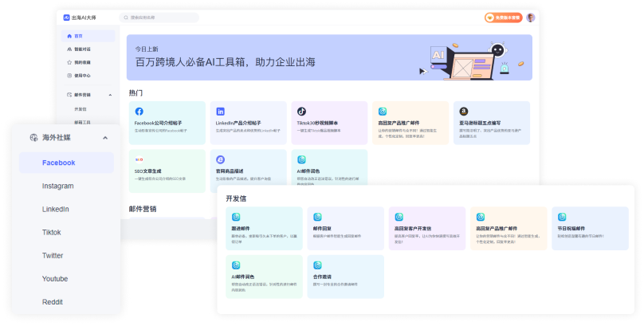Click the mail icon on 高回复产品推广邮件 card under 热门
Screen dimensions: 644x326
pyautogui.click(x=383, y=112)
